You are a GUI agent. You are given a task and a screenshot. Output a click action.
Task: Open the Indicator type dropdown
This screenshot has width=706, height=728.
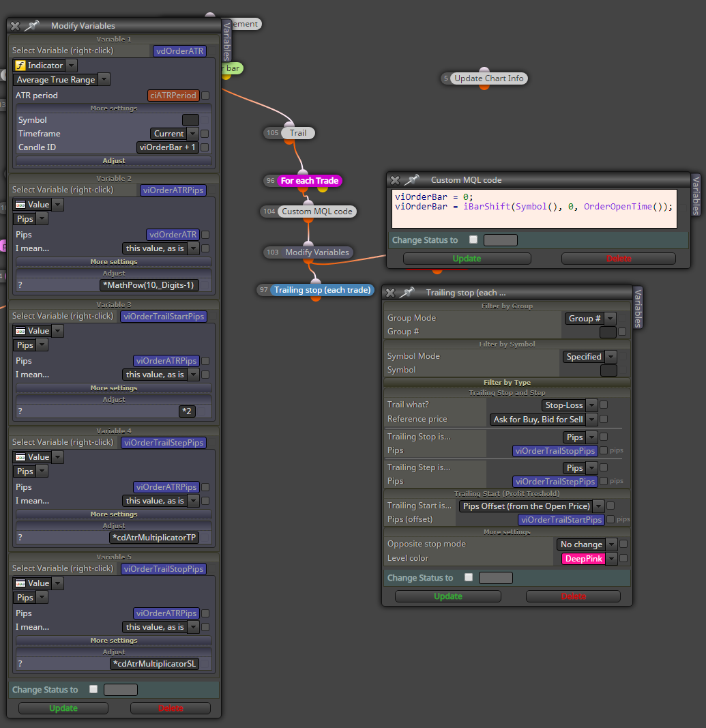[x=71, y=65]
